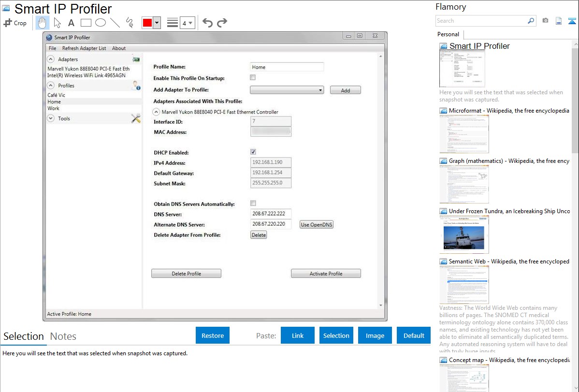Select the ellipse drawing tool
Image resolution: width=579 pixels, height=392 pixels.
(x=100, y=23)
